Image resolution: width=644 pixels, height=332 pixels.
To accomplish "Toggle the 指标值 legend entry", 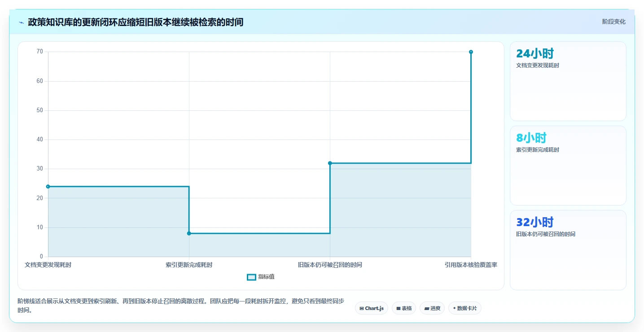I will [261, 277].
